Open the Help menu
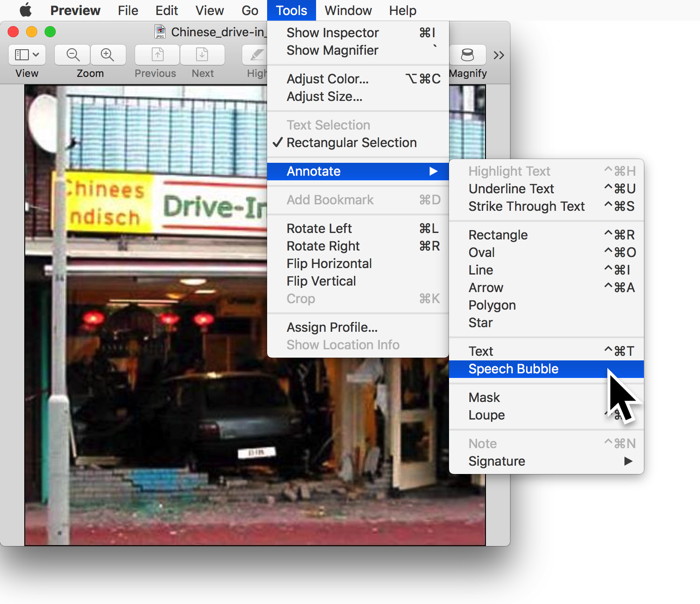Screen dimensions: 700x604 point(403,10)
